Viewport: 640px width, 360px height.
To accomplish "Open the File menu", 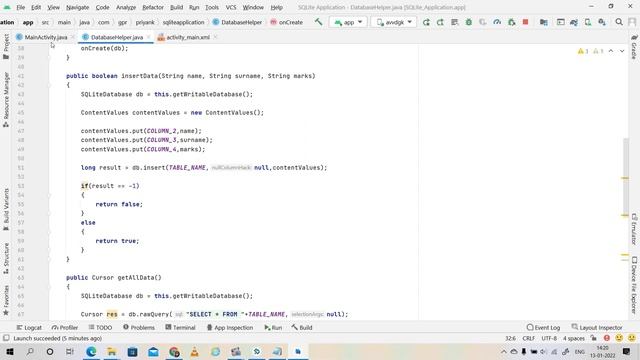I will (x=20, y=7).
